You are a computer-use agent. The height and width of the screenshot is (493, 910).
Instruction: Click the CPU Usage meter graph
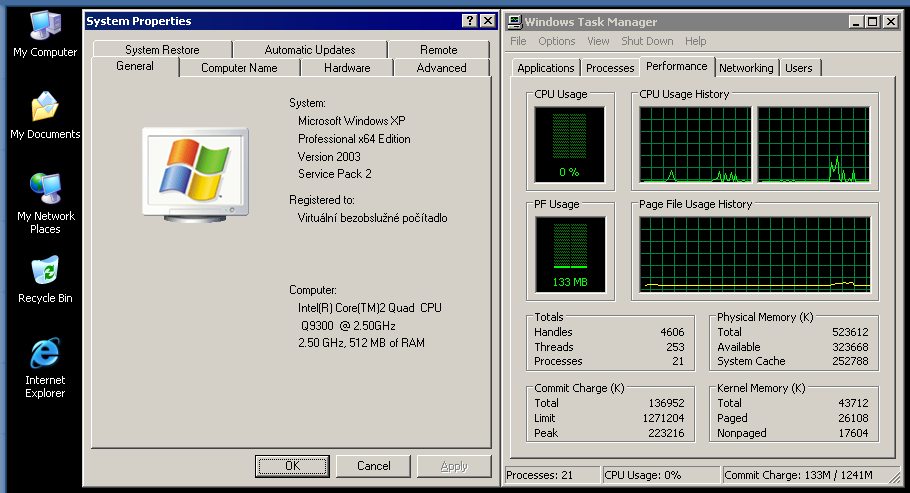(569, 144)
